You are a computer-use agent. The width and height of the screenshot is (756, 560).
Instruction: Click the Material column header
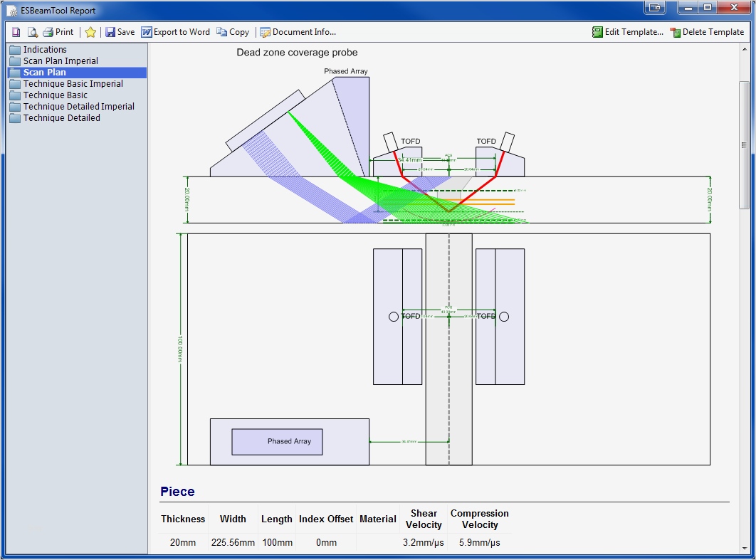378,519
